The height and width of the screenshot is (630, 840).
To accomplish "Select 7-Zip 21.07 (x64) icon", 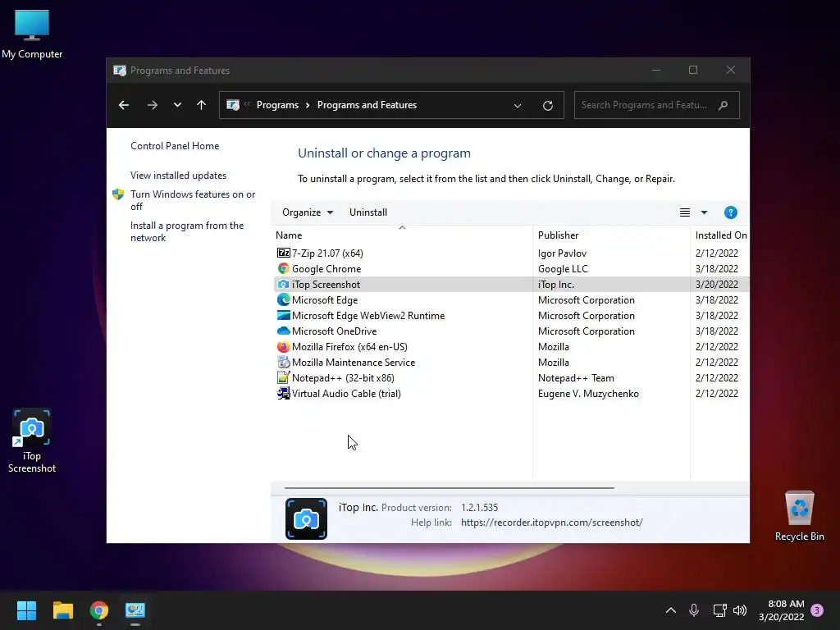I will click(283, 253).
